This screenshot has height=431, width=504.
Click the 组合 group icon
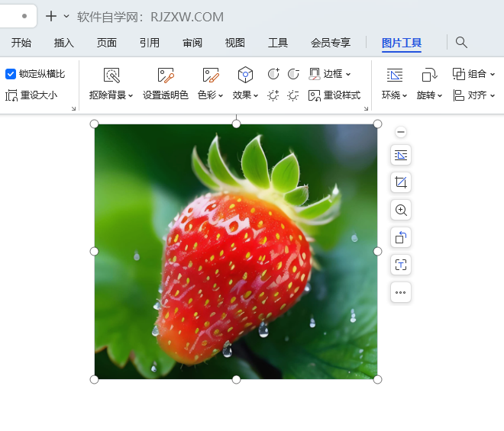pyautogui.click(x=459, y=74)
